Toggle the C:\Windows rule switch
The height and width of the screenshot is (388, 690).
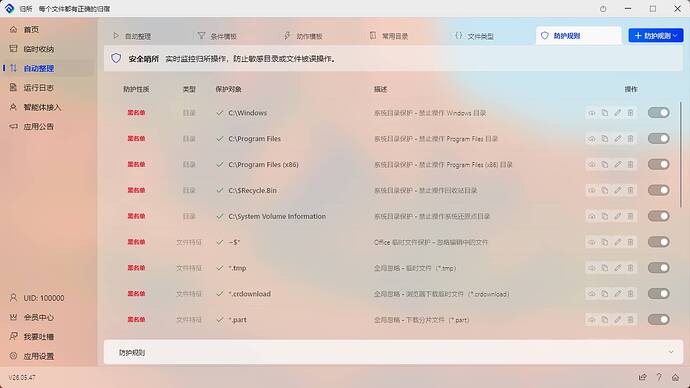659,113
